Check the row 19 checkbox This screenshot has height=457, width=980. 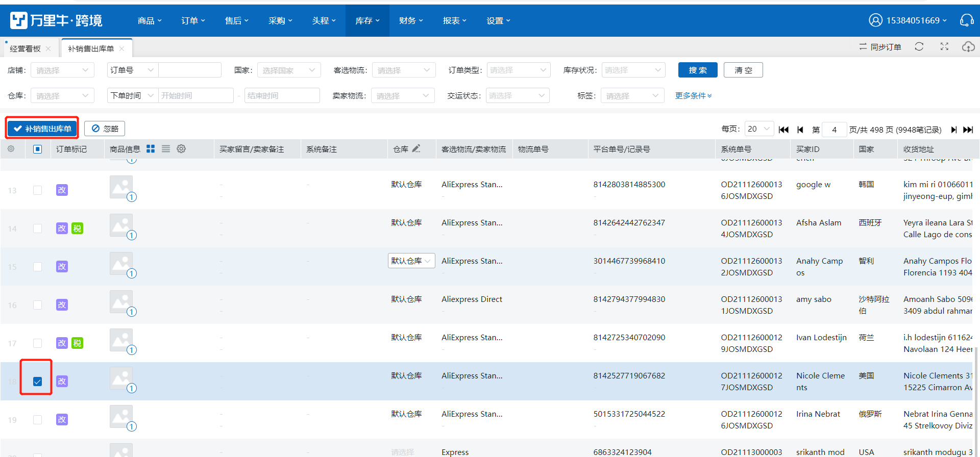coord(37,419)
